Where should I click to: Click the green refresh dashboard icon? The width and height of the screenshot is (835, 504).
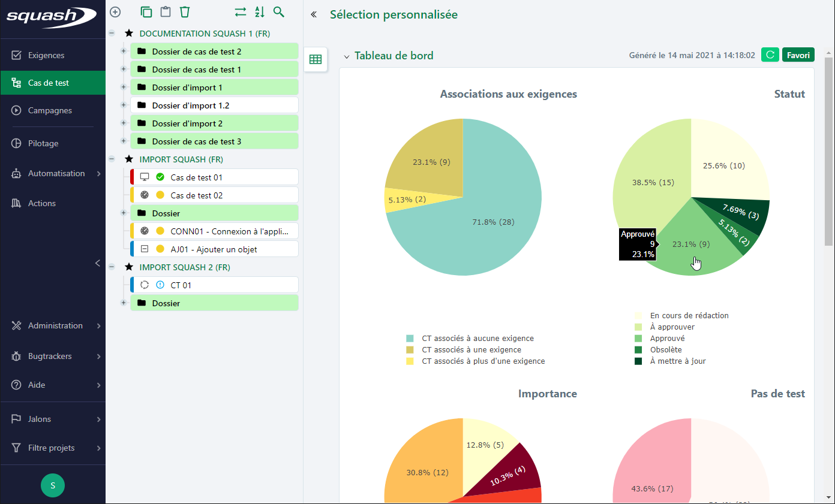click(x=770, y=55)
